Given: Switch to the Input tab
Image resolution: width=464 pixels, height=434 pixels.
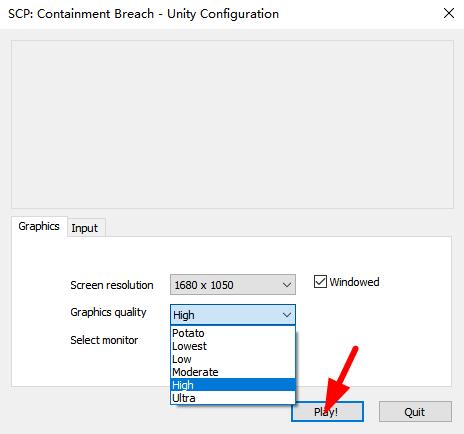Looking at the screenshot, I should [85, 228].
